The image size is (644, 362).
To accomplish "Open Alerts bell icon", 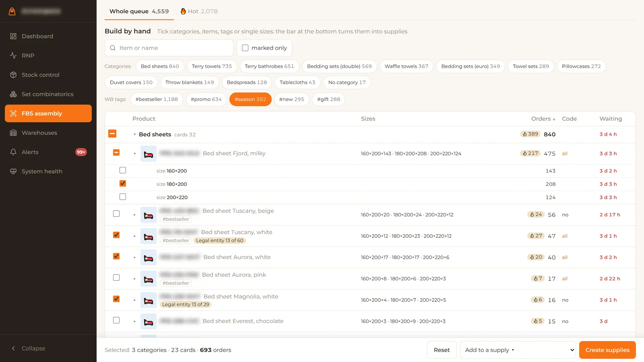I will pos(13,152).
